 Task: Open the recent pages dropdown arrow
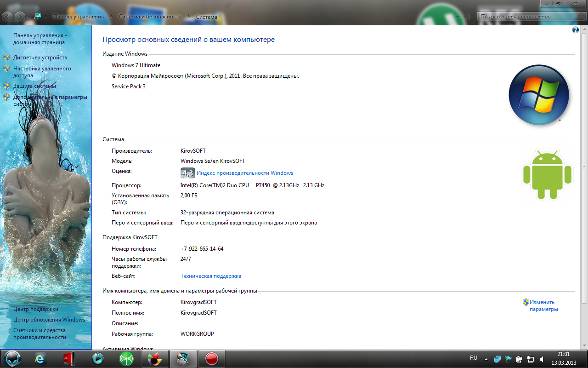pos(29,17)
